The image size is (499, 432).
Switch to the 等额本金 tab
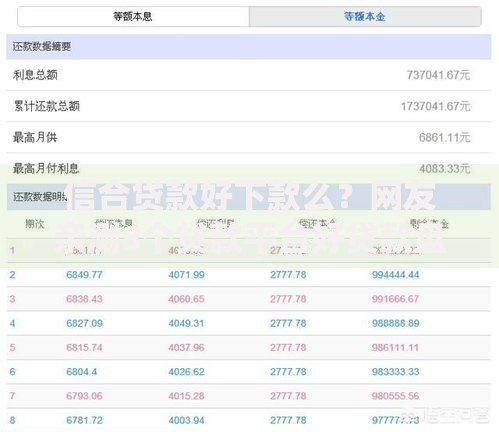tap(365, 16)
